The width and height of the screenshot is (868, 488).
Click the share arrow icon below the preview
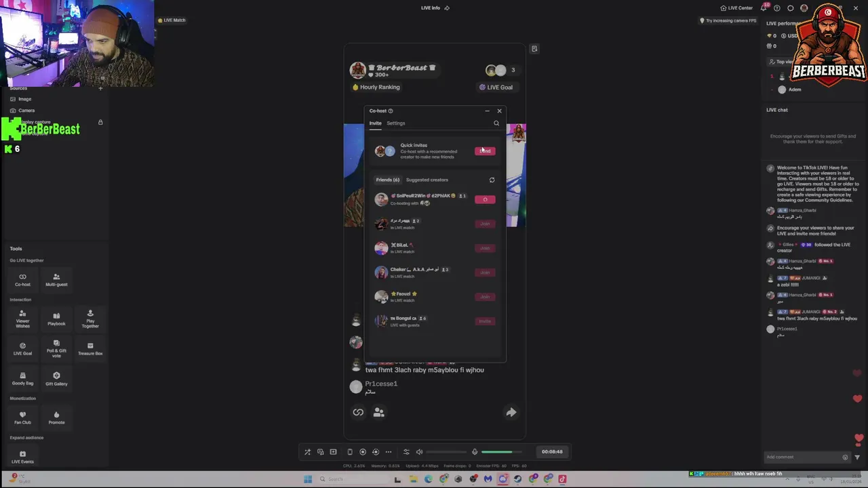coord(511,412)
